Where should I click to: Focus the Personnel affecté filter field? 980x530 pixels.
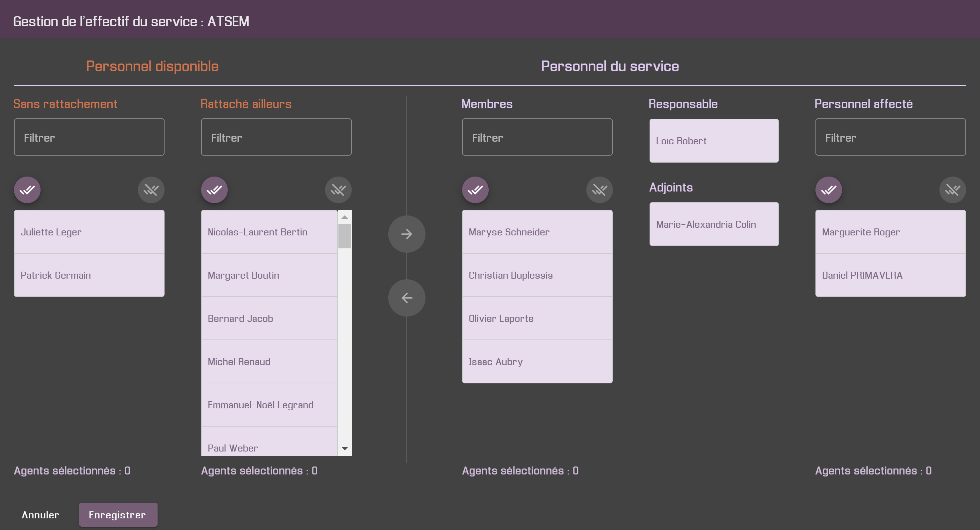click(890, 137)
